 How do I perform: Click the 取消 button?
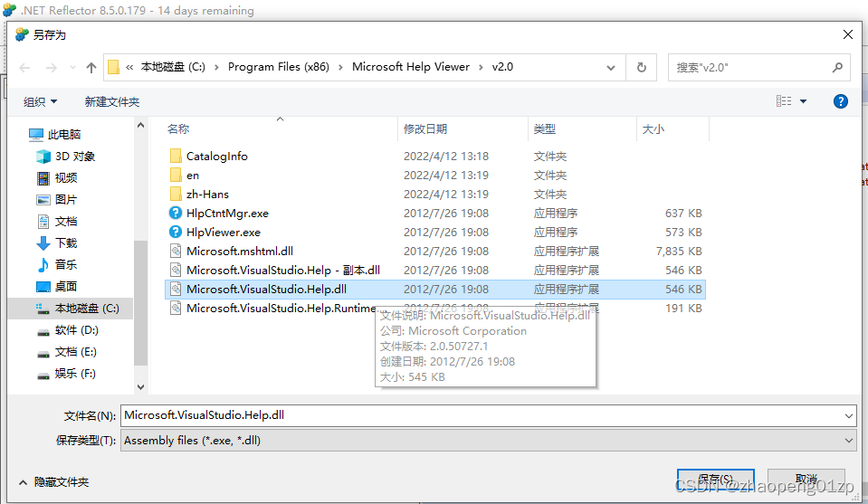(806, 480)
